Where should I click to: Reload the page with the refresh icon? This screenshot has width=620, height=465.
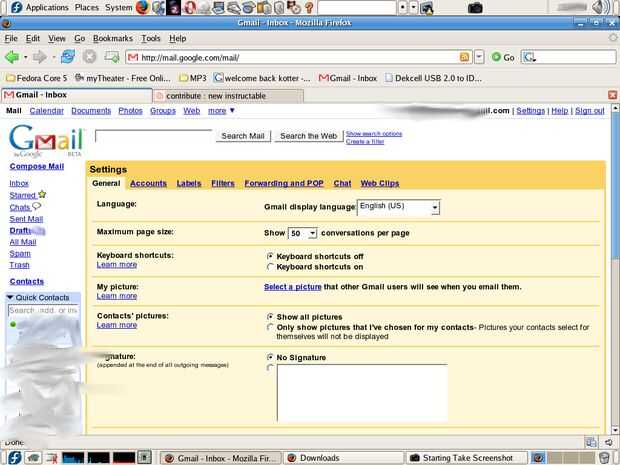pyautogui.click(x=68, y=57)
